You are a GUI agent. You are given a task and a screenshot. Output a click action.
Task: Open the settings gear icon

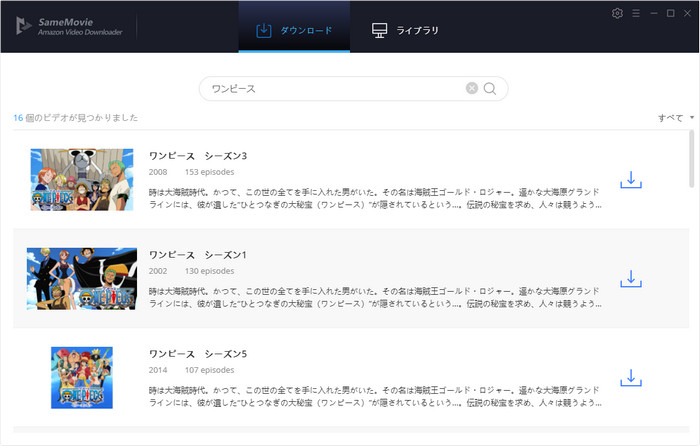pyautogui.click(x=617, y=13)
